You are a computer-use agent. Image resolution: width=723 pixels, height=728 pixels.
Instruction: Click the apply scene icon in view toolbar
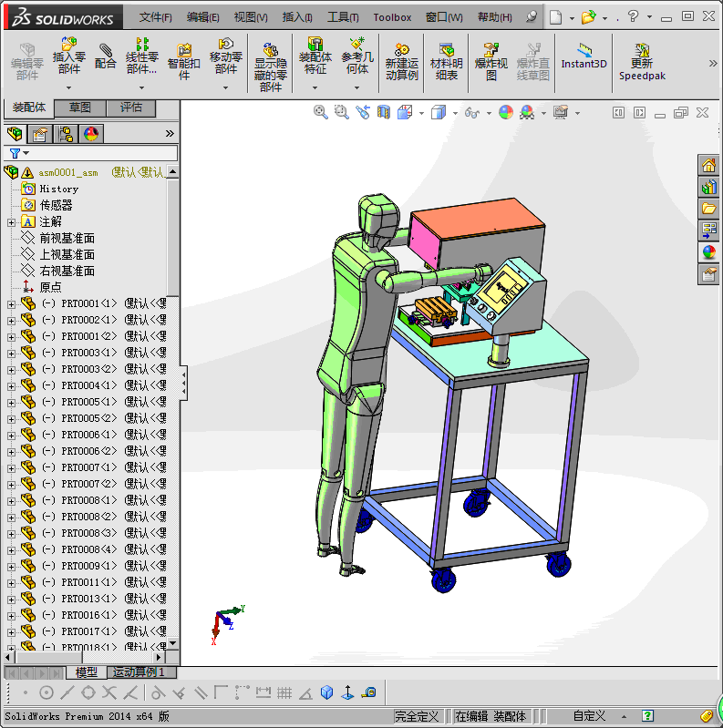pos(527,112)
